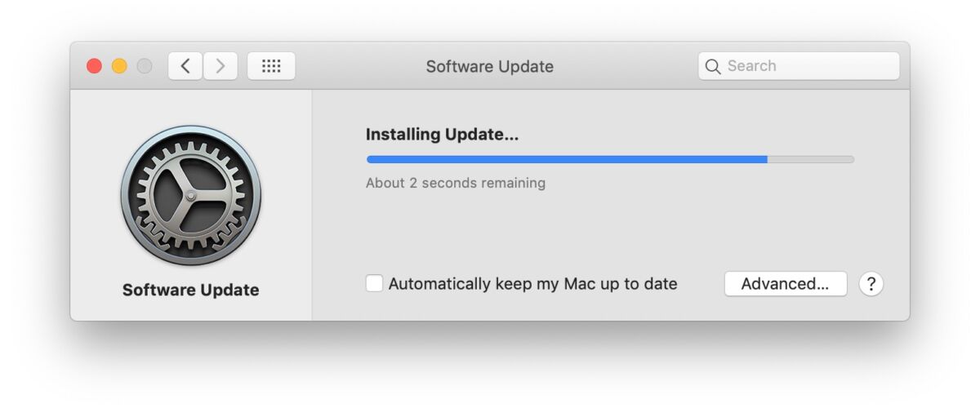Open the Advanced... options
Screen dimensions: 980x408
786,284
